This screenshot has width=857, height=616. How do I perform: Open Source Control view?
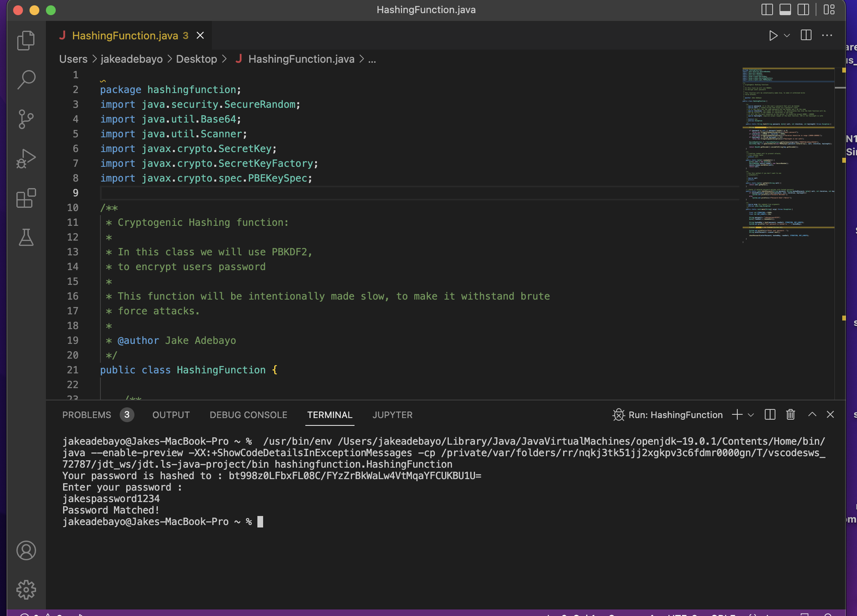click(x=26, y=119)
